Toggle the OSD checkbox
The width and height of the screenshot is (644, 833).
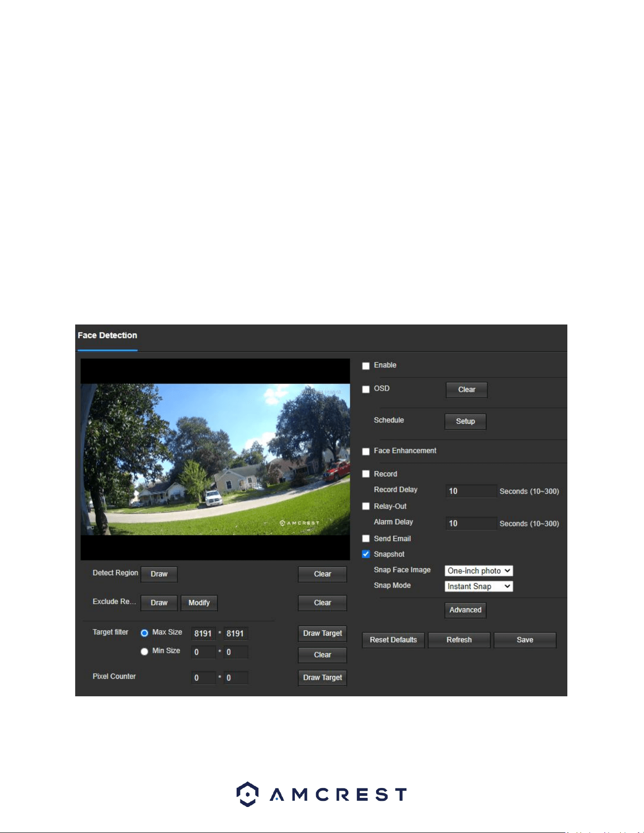(x=366, y=389)
